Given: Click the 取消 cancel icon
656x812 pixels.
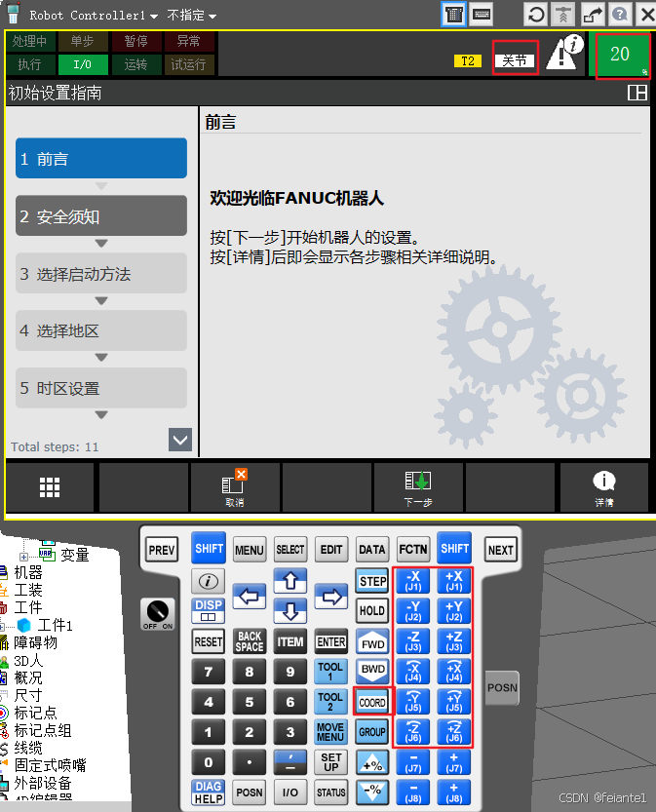Looking at the screenshot, I should click(235, 487).
